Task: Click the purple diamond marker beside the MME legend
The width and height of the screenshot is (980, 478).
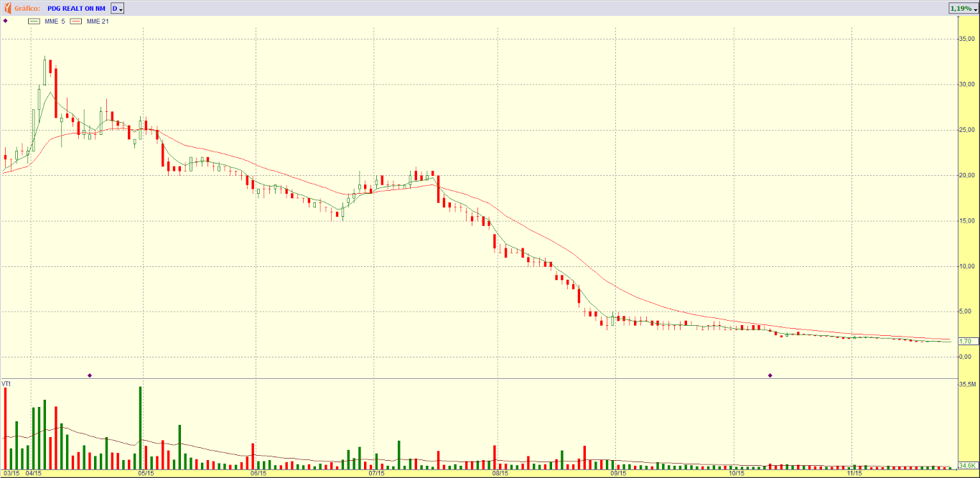Action: [5, 21]
